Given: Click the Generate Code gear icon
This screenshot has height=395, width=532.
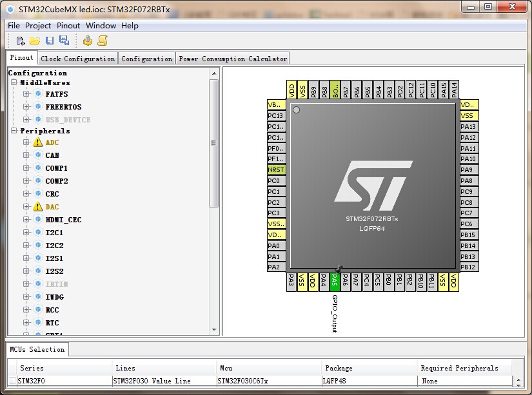Looking at the screenshot, I should tap(88, 41).
